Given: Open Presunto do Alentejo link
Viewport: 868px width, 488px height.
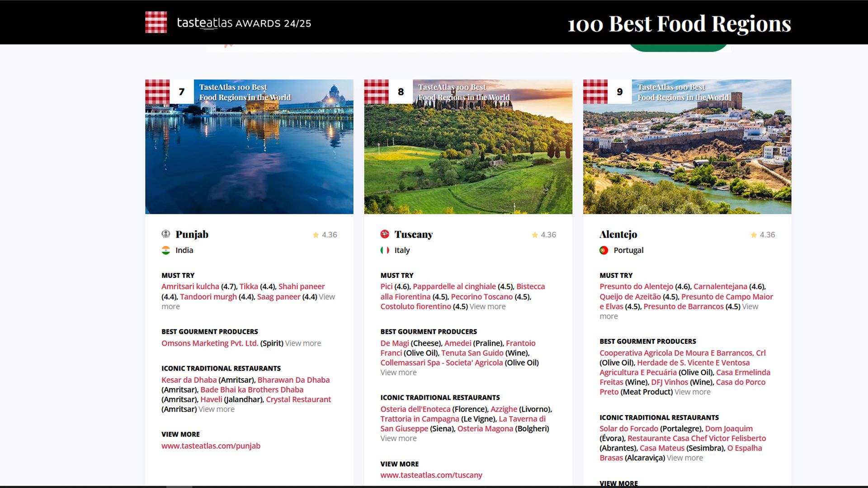Looking at the screenshot, I should coord(636,286).
